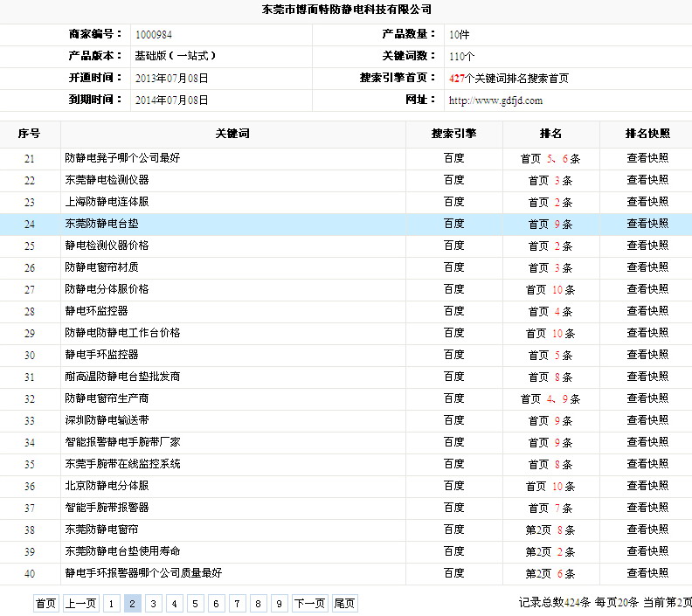
Task: Click the 关键词 column header
Action: (232, 134)
